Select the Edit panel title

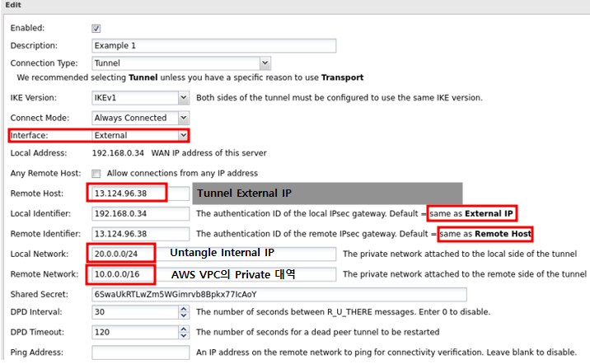pos(13,5)
